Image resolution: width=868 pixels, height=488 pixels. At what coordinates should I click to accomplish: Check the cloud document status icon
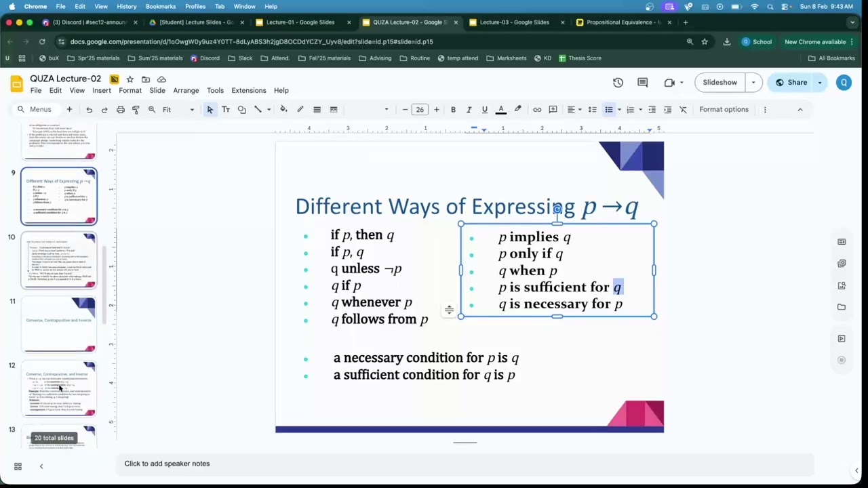tap(161, 79)
